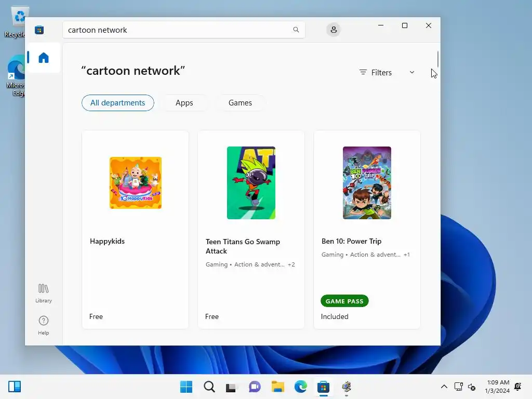532x399 pixels.
Task: Click Free price on Happykids card
Action: pyautogui.click(x=96, y=316)
